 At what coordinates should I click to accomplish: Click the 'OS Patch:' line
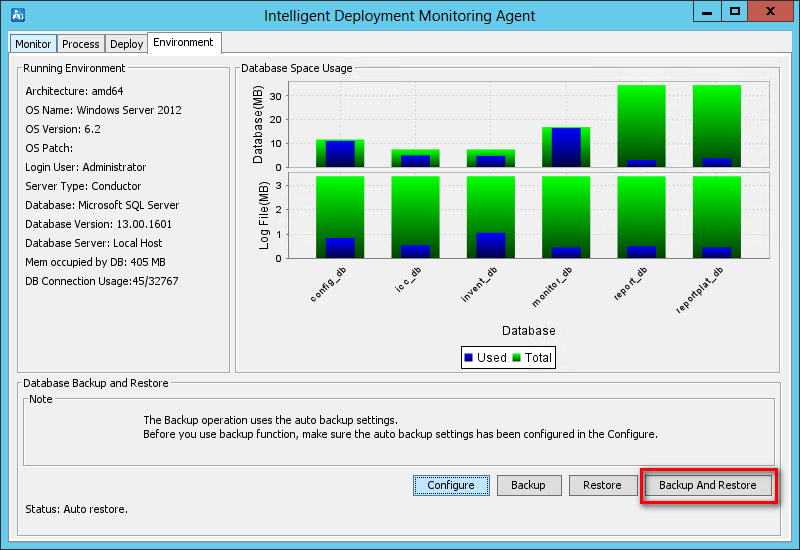pyautogui.click(x=49, y=148)
